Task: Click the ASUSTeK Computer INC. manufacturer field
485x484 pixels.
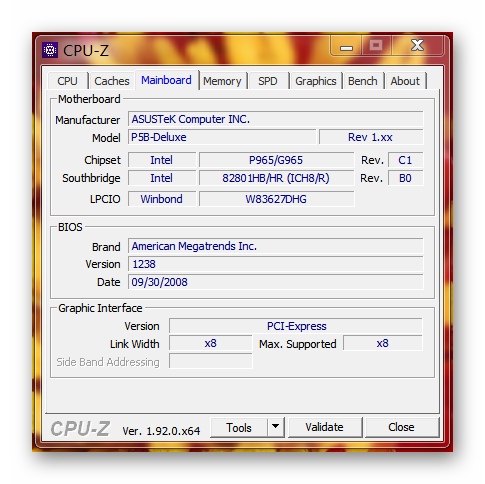Action: [276, 119]
